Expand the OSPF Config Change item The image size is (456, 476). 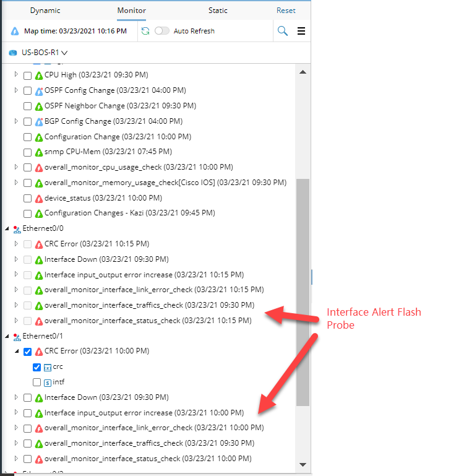pyautogui.click(x=17, y=91)
